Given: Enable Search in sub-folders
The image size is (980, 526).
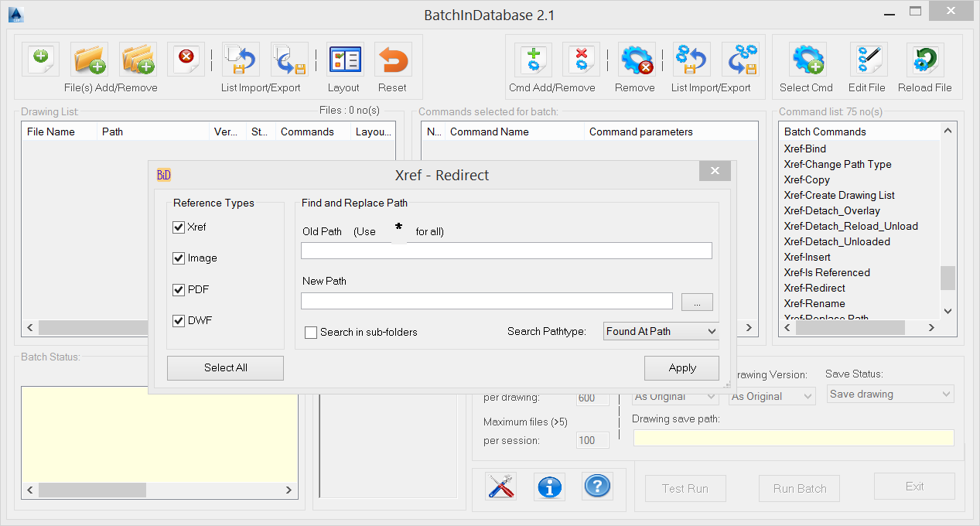Looking at the screenshot, I should pyautogui.click(x=311, y=332).
